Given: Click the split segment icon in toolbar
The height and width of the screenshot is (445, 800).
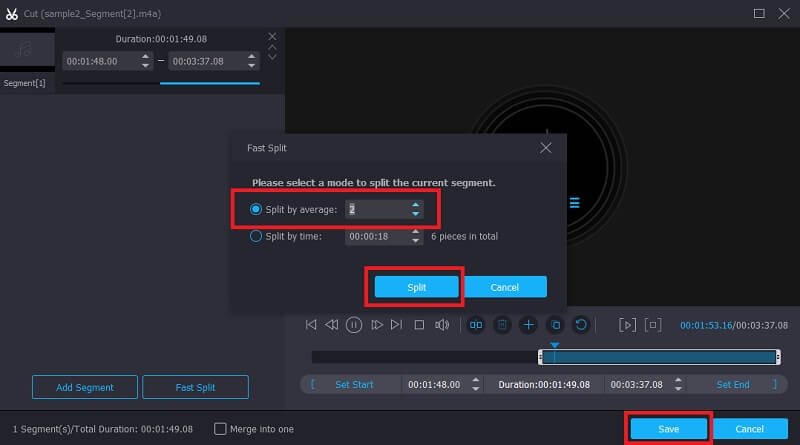Looking at the screenshot, I should coord(476,325).
